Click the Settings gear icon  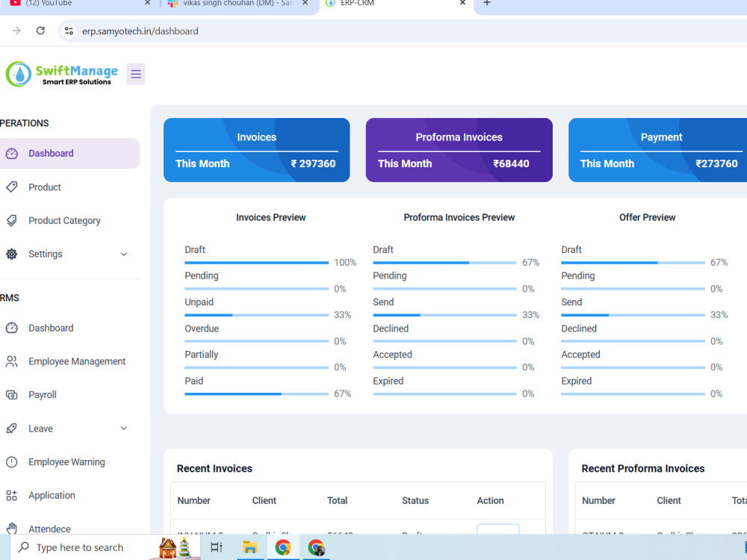coord(12,254)
